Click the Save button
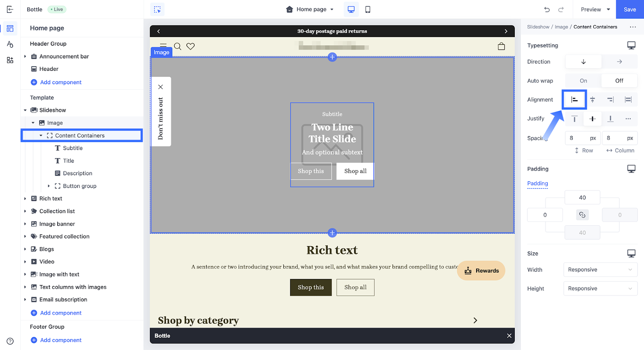This screenshot has height=350, width=644. click(x=630, y=9)
